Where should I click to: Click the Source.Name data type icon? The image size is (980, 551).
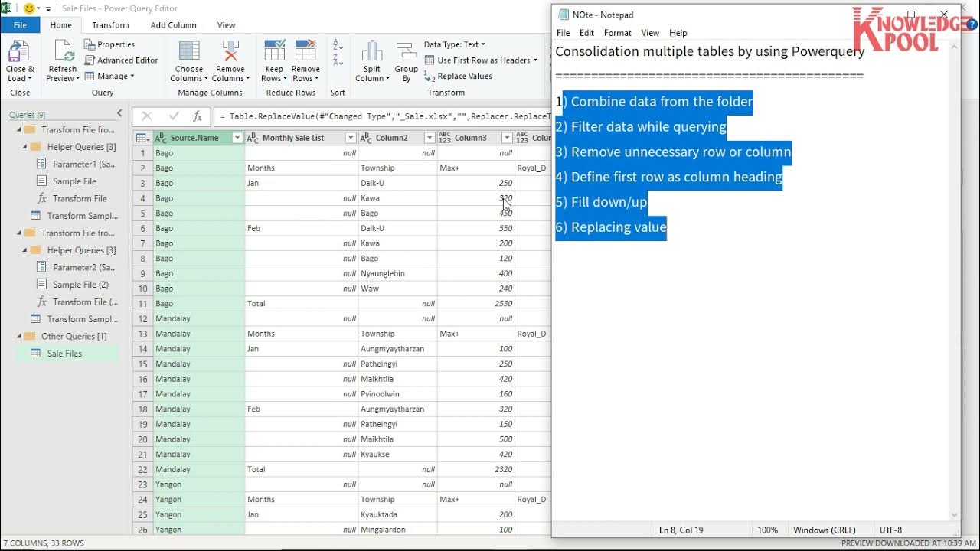161,138
